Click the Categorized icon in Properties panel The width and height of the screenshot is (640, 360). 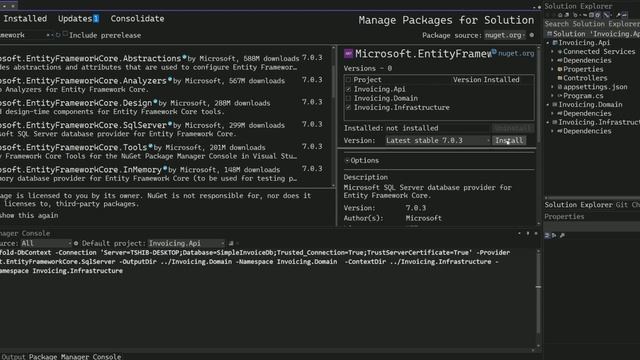pos(547,236)
